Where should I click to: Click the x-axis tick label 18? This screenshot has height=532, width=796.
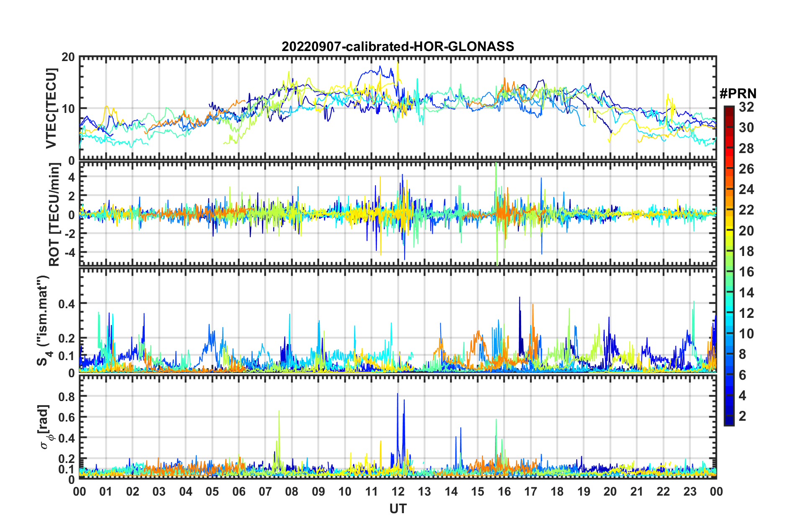pos(557,491)
